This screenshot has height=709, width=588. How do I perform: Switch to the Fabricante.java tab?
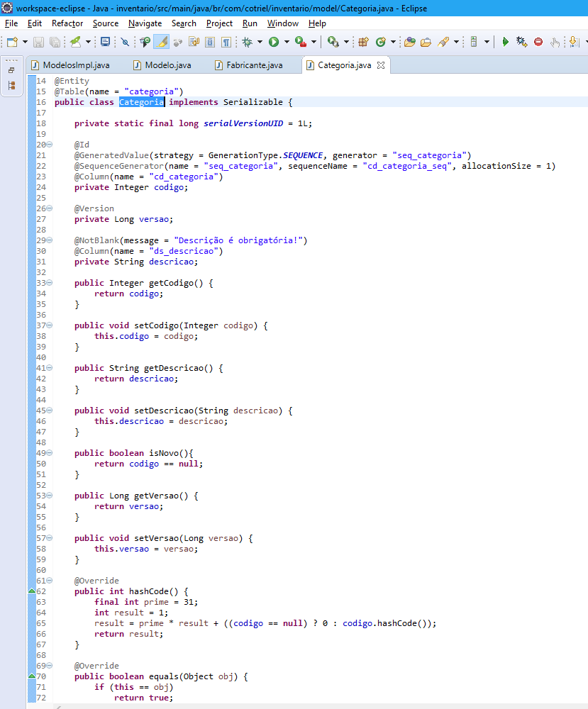pos(254,65)
